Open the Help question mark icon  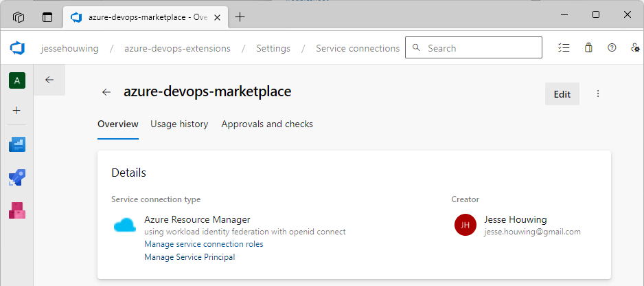click(x=612, y=47)
